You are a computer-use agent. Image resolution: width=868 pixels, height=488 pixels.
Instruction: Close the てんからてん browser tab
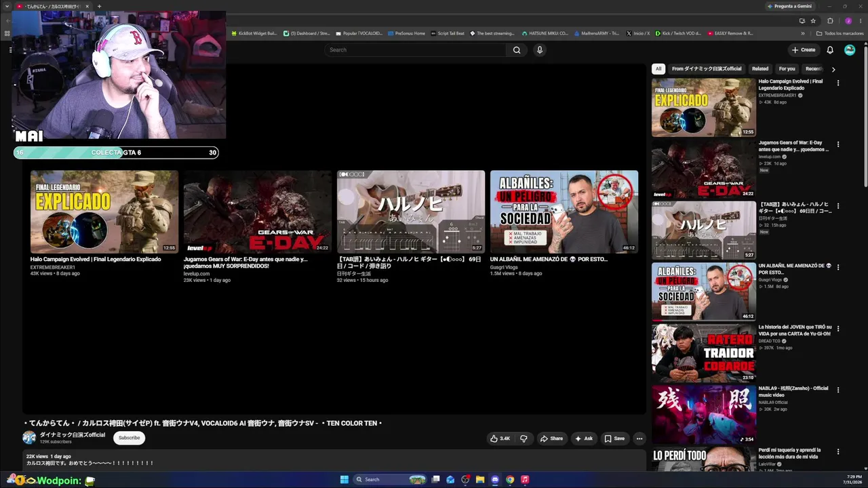pyautogui.click(x=87, y=6)
